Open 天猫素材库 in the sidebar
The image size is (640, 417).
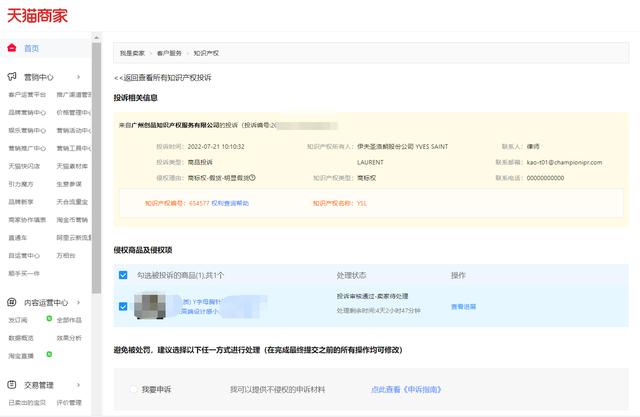coord(72,166)
